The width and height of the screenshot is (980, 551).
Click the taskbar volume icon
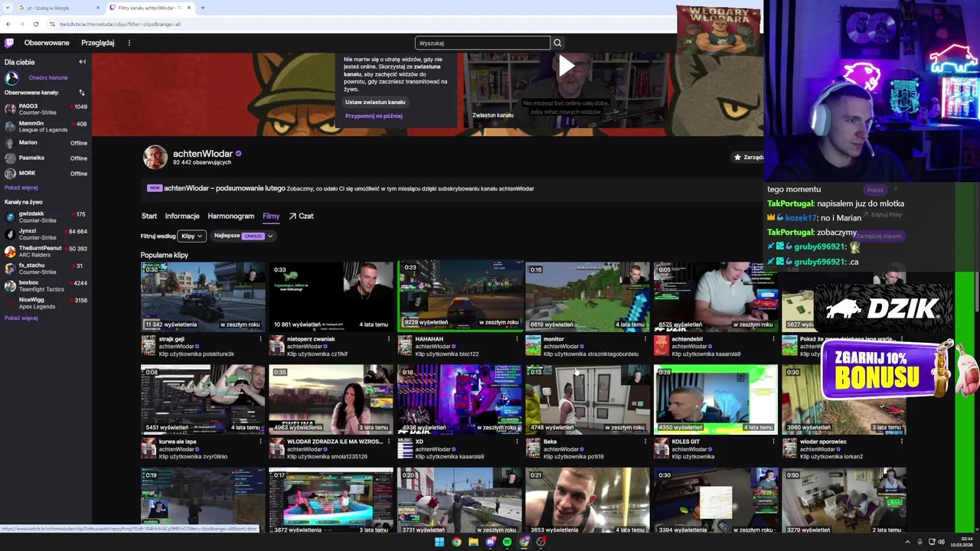[x=941, y=542]
